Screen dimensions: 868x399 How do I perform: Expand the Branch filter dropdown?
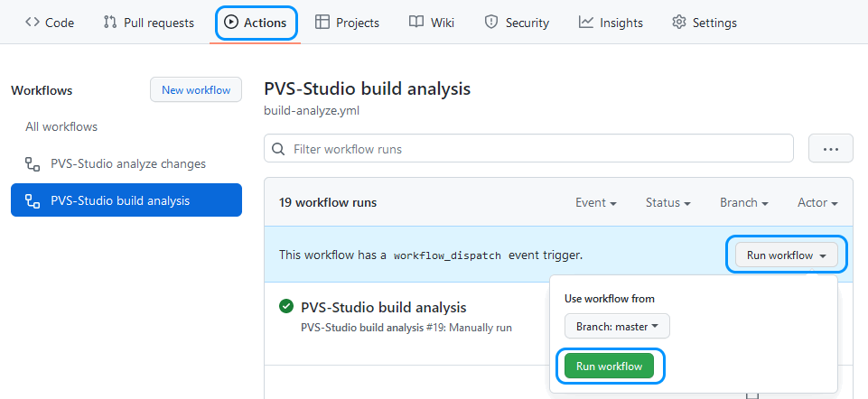coord(744,202)
